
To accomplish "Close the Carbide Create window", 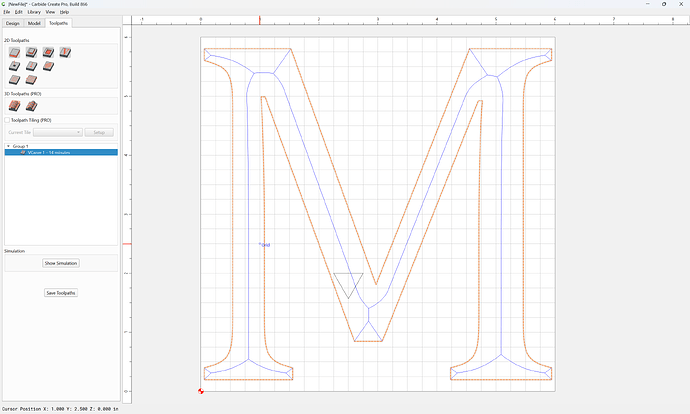I will 681,4.
